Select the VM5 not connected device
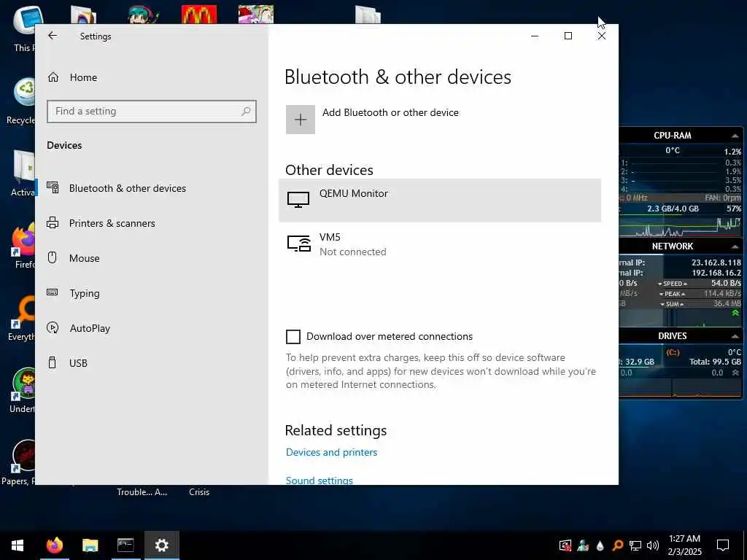 coord(440,244)
